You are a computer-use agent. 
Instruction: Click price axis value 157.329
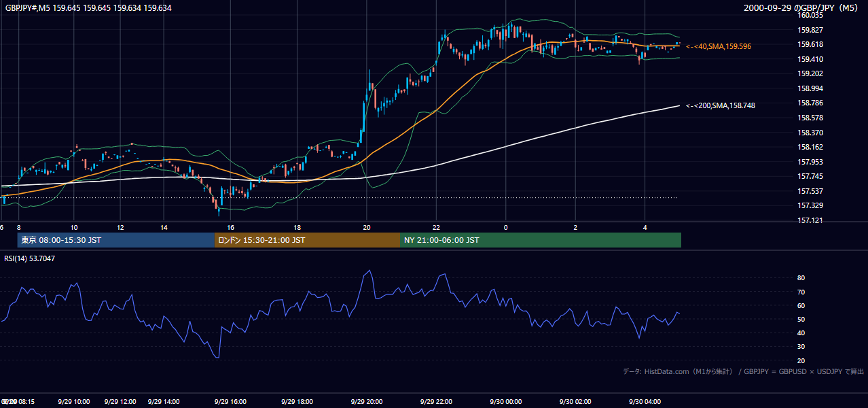(811, 205)
